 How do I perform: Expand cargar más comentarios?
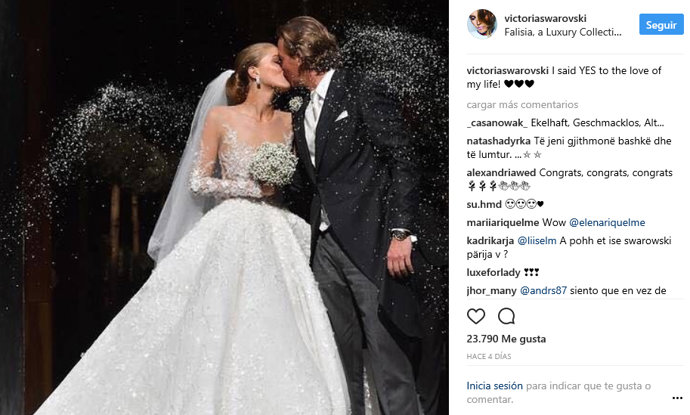click(x=522, y=105)
